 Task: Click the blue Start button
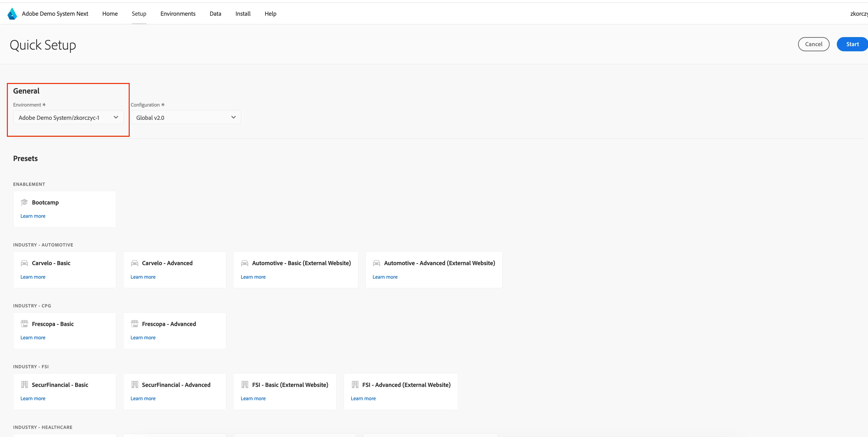852,44
